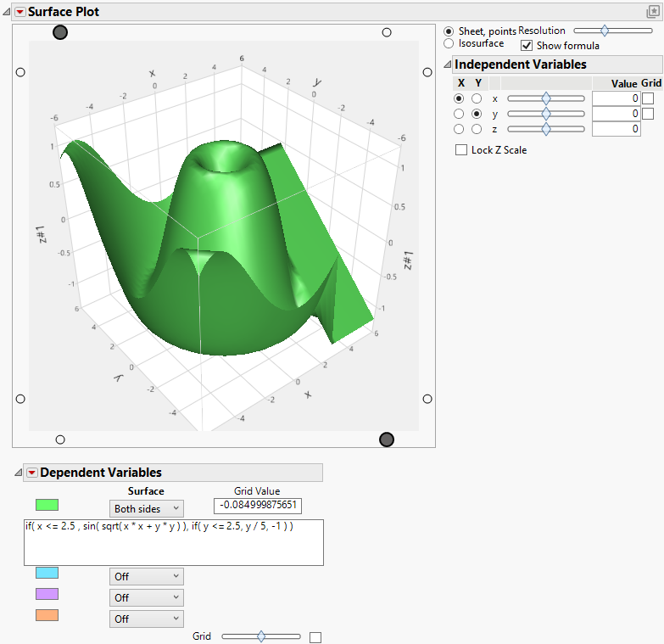This screenshot has height=644, width=664.
Task: Select the Isosurface radio button
Action: pos(449,43)
